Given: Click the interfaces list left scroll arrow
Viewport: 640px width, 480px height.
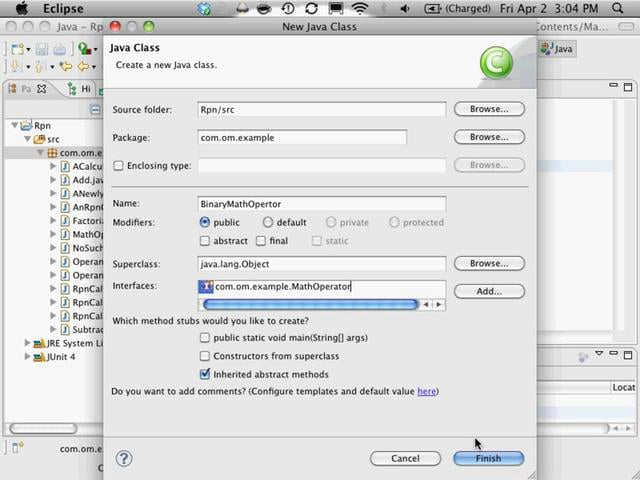Looking at the screenshot, I should tap(426, 304).
